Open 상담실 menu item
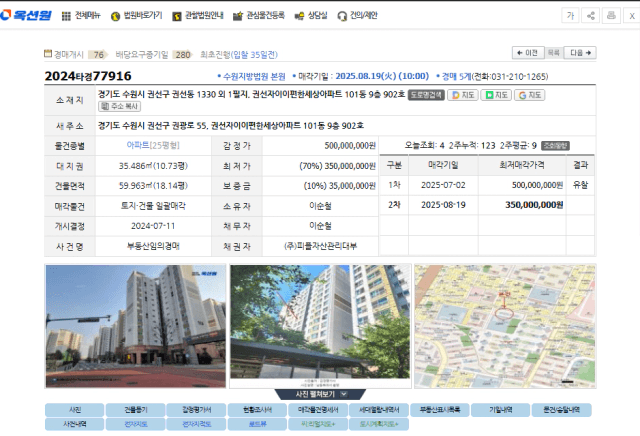Viewport: 640px width, 436px height. pos(311,16)
